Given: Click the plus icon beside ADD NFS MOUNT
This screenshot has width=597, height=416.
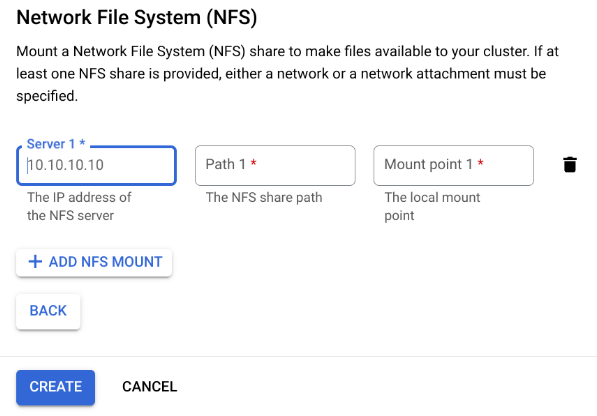Looking at the screenshot, I should tap(35, 262).
